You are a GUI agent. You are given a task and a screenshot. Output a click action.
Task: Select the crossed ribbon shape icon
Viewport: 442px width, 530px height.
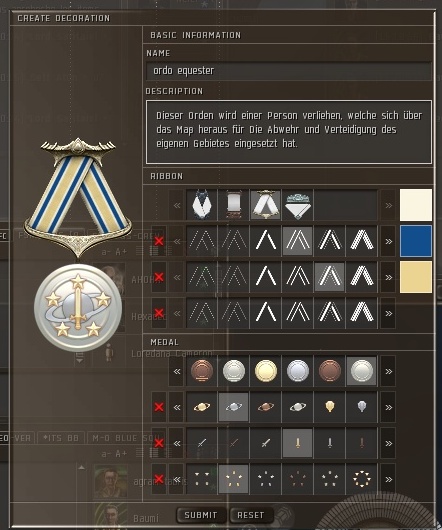click(x=265, y=205)
